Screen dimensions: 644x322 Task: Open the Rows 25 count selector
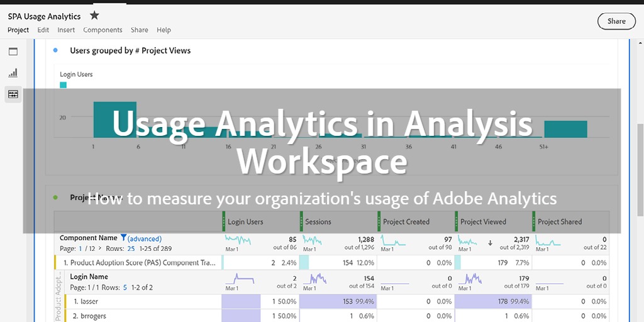point(132,248)
